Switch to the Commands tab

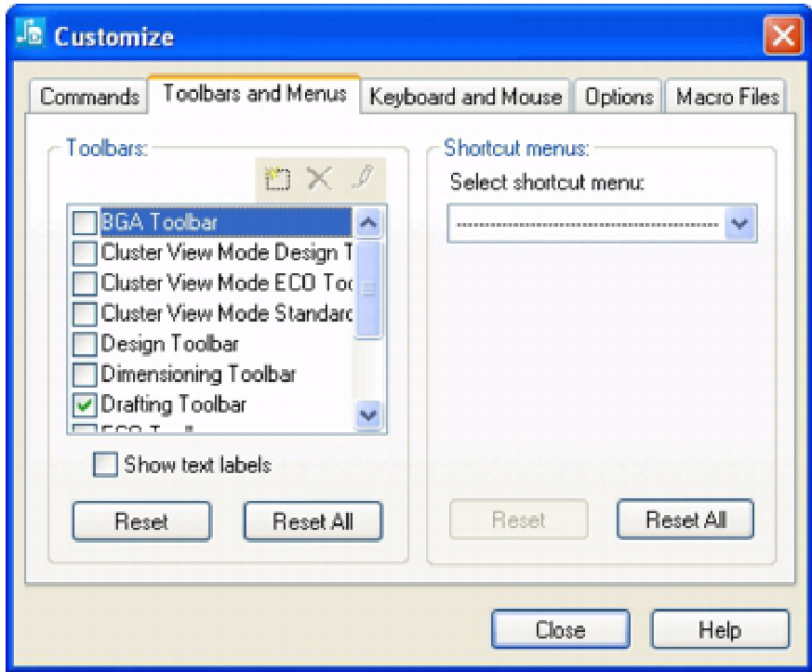[x=90, y=98]
